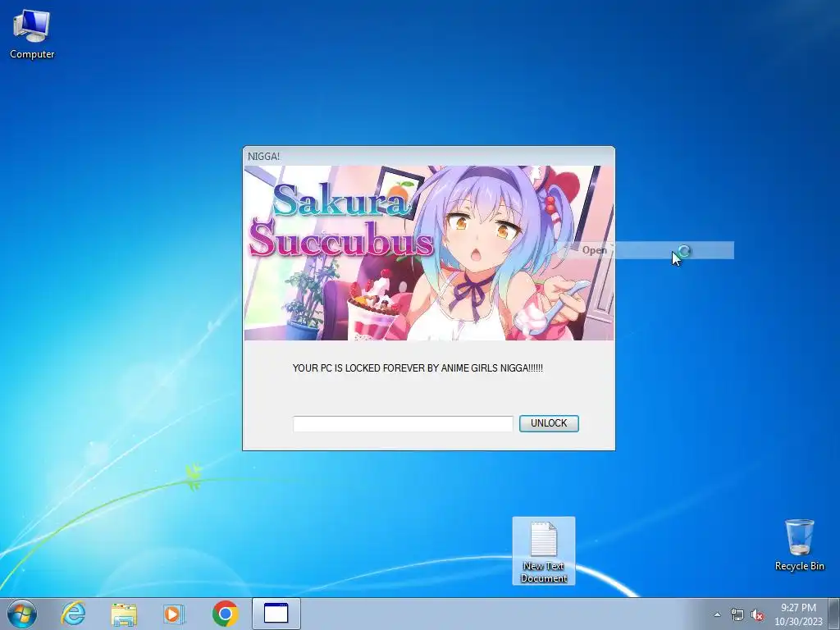Click the UNLOCK button

549,423
